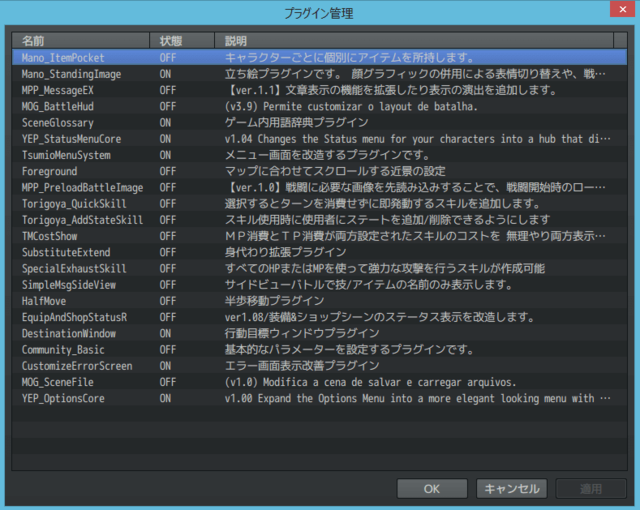
Task: Select the MOG_BattleHud plugin row
Action: pos(320,106)
